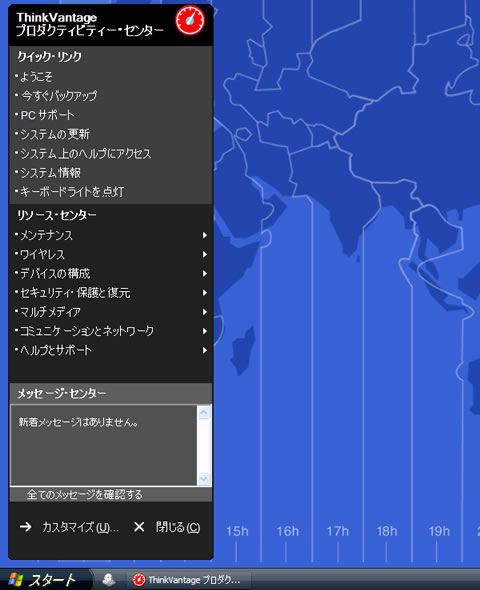Expand the メンテナンス submenu arrow
Image resolution: width=480 pixels, height=590 pixels.
pyautogui.click(x=205, y=235)
